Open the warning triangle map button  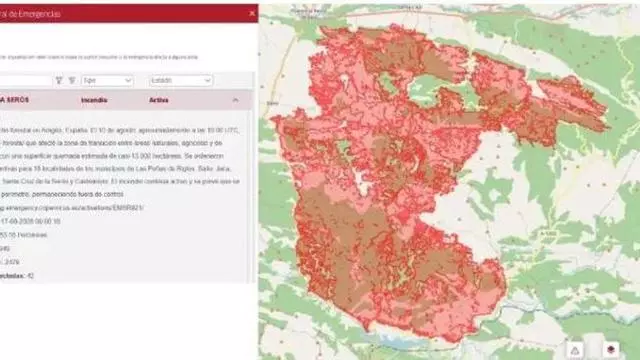[x=575, y=350]
